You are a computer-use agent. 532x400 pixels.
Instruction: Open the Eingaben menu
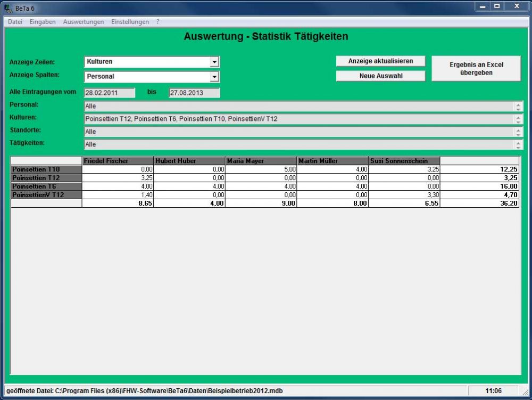coord(43,22)
